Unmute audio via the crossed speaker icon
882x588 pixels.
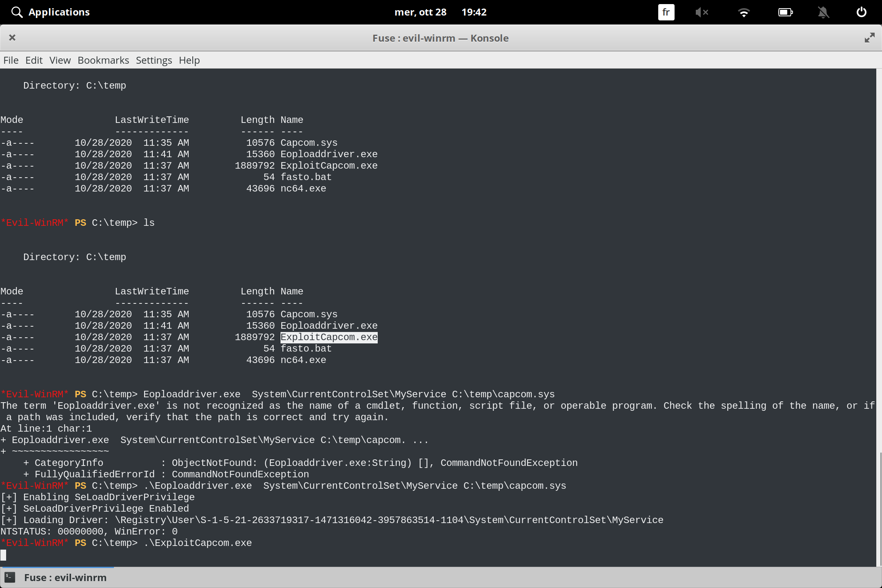tap(702, 12)
